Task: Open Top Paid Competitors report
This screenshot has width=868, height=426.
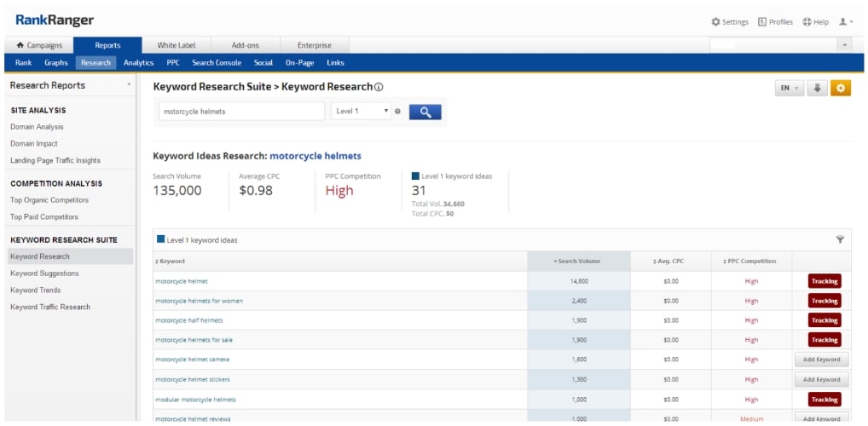Action: pyautogui.click(x=44, y=217)
